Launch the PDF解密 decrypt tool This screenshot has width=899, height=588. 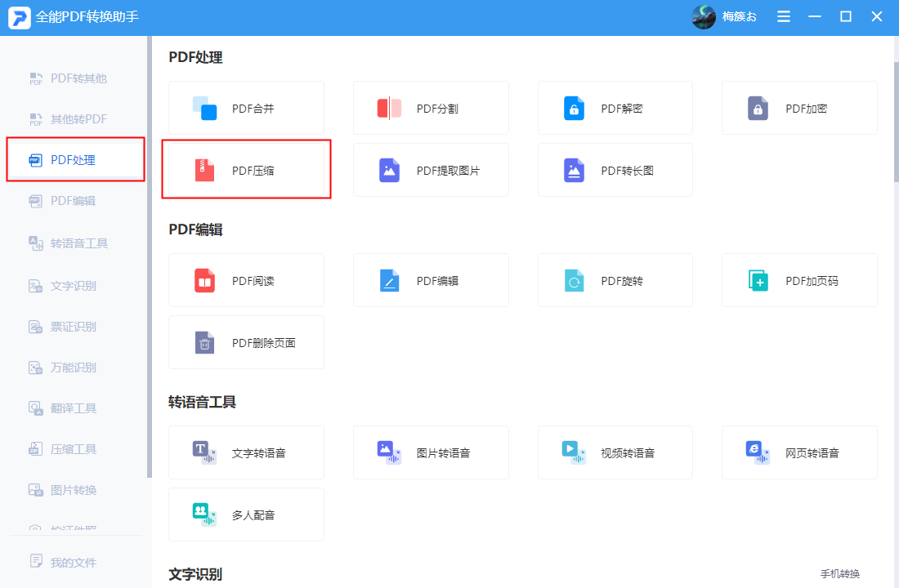(615, 107)
